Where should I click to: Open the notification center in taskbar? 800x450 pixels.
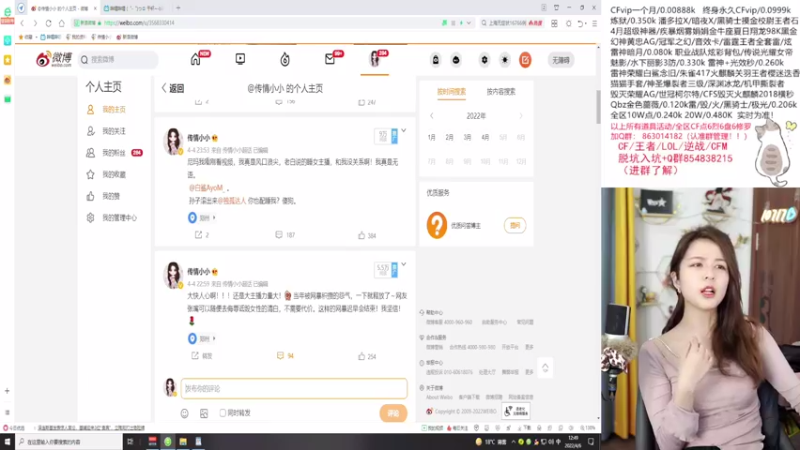pos(591,442)
